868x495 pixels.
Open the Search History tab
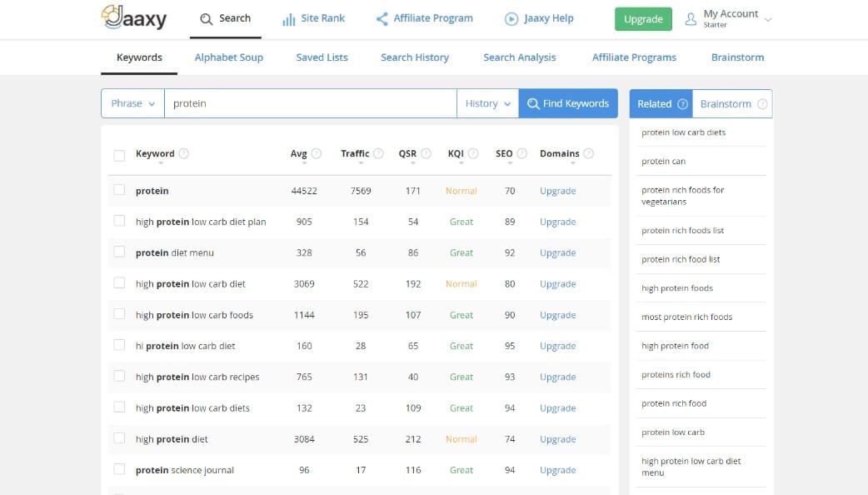coord(415,57)
